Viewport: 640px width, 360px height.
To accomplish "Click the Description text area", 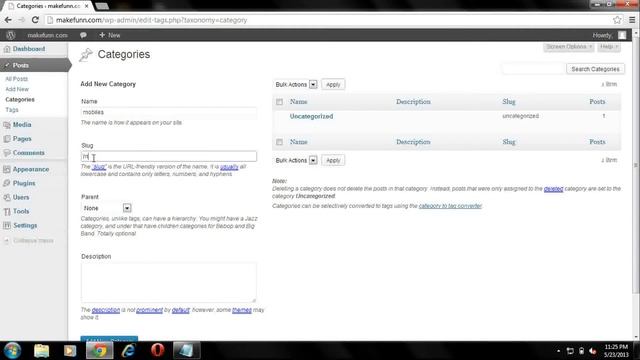I will 169,282.
